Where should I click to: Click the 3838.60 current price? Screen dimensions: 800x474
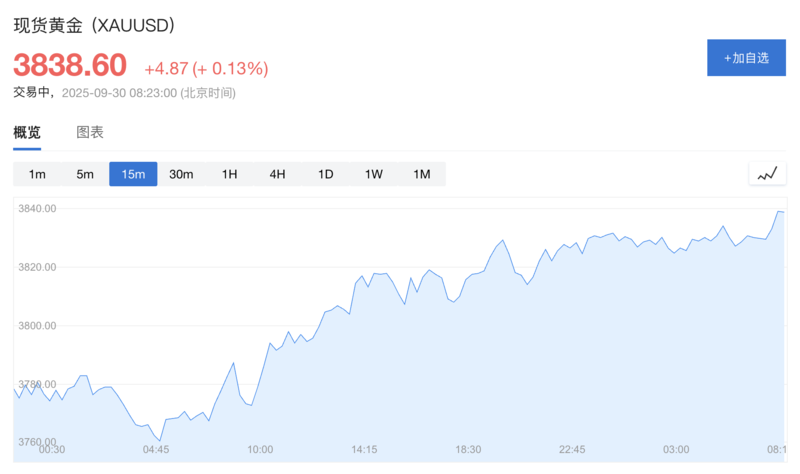click(x=70, y=65)
